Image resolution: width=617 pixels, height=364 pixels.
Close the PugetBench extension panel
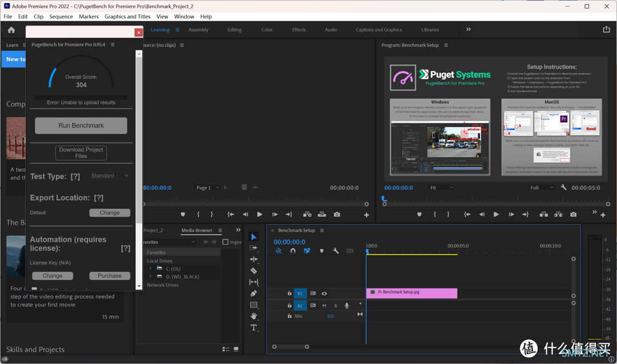tap(138, 32)
